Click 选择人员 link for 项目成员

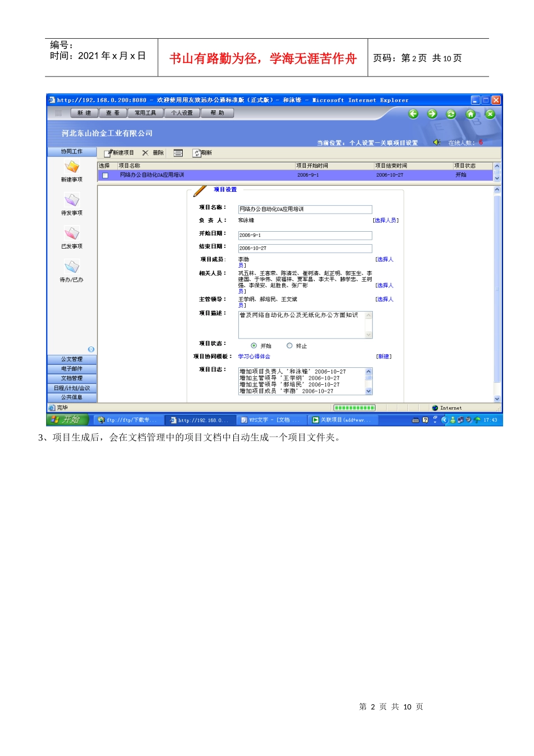point(384,259)
